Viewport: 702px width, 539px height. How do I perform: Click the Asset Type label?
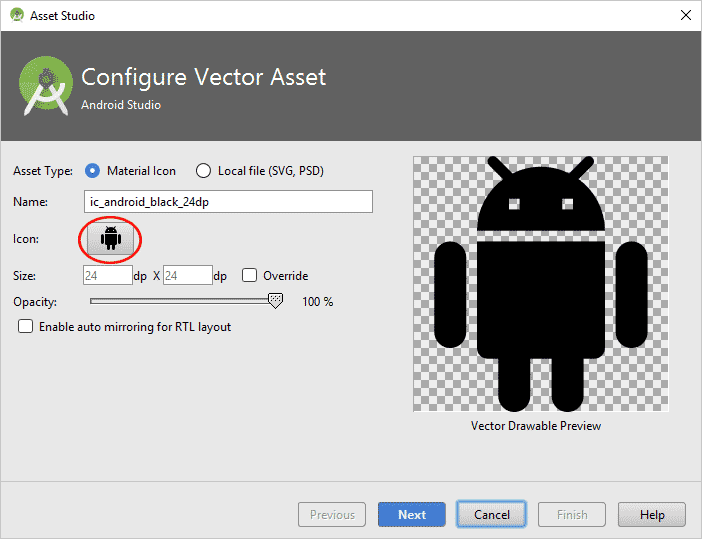(x=43, y=171)
